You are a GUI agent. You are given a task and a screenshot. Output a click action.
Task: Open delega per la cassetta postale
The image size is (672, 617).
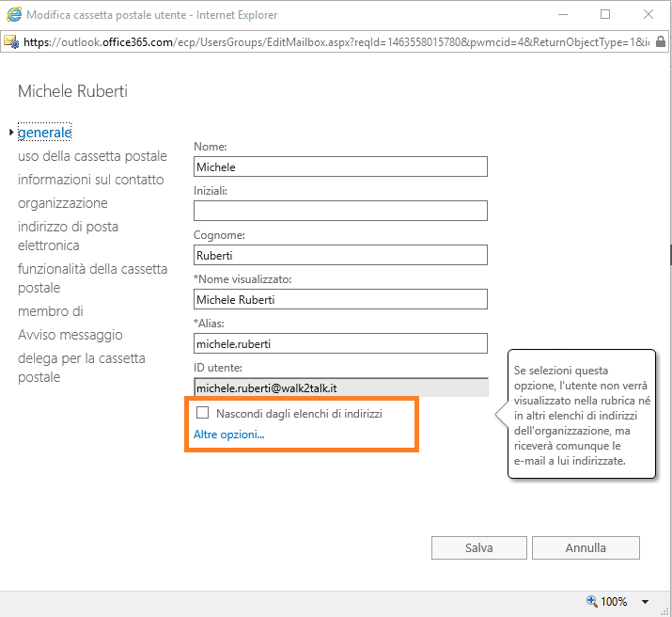point(81,368)
